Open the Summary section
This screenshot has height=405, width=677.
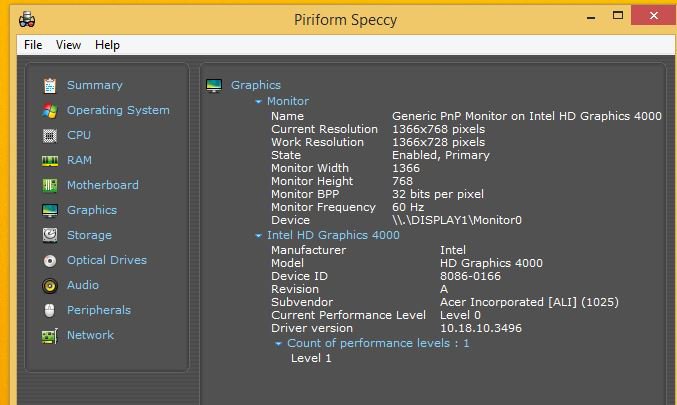click(x=95, y=85)
